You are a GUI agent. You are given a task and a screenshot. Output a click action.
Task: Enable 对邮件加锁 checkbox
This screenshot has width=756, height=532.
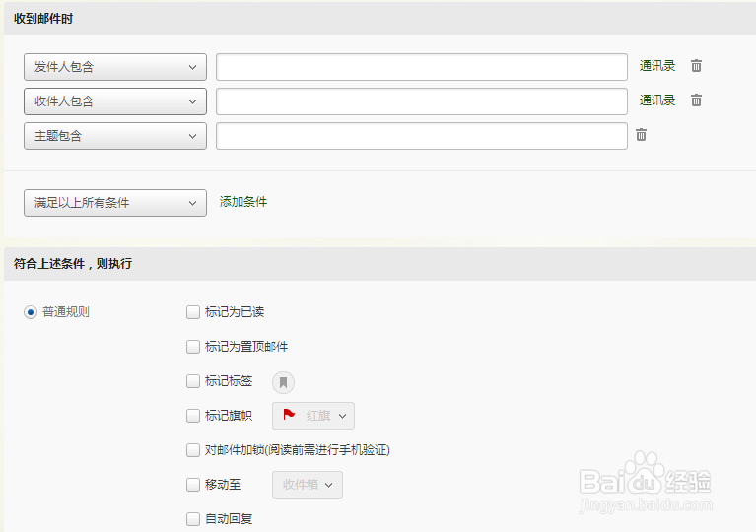(x=193, y=450)
